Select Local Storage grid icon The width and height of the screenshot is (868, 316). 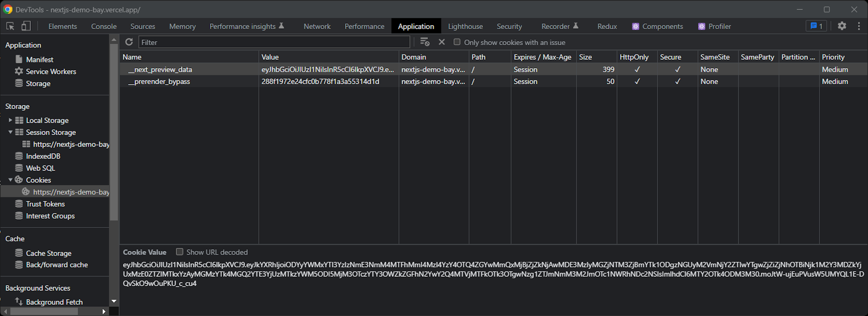[19, 120]
